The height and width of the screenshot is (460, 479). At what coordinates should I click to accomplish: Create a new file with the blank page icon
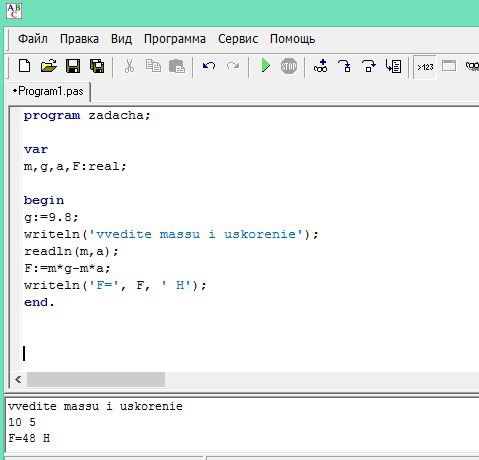point(24,66)
